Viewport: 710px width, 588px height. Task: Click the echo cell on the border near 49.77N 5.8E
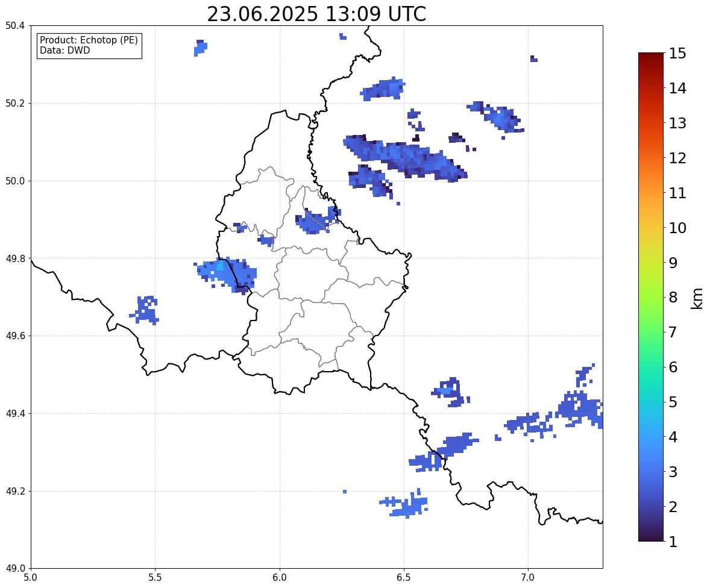pyautogui.click(x=227, y=275)
